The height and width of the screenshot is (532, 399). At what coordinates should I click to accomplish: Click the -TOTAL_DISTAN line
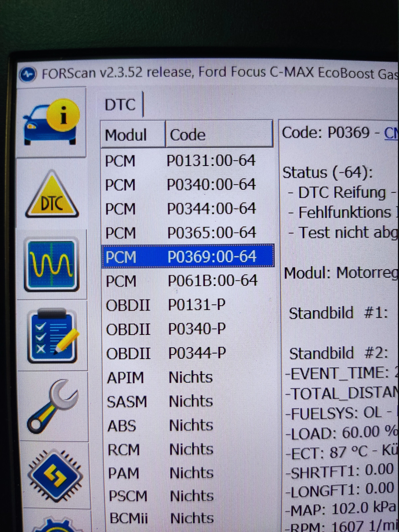coord(342,393)
